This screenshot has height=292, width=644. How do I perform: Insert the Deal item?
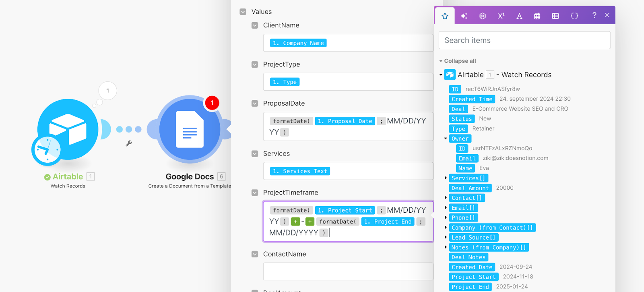point(458,109)
